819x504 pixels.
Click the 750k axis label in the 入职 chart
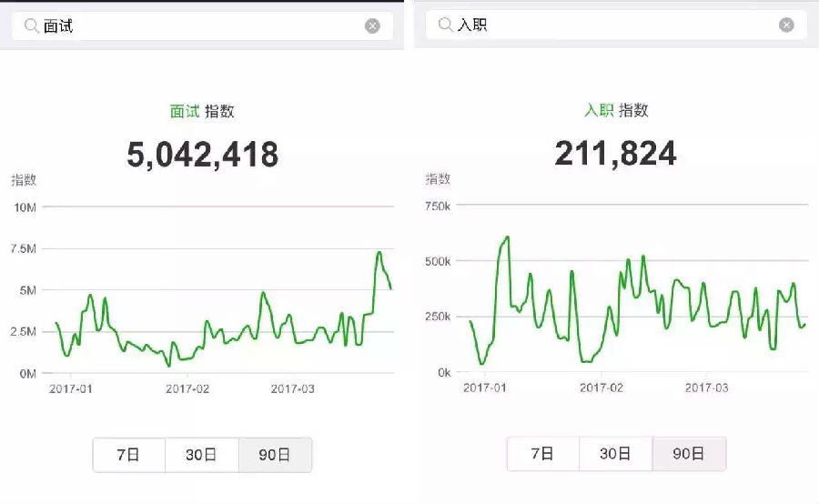[438, 207]
